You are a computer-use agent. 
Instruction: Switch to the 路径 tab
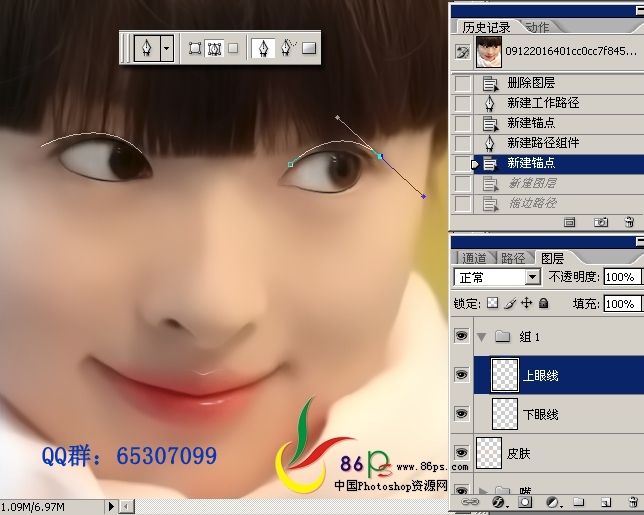(513, 258)
